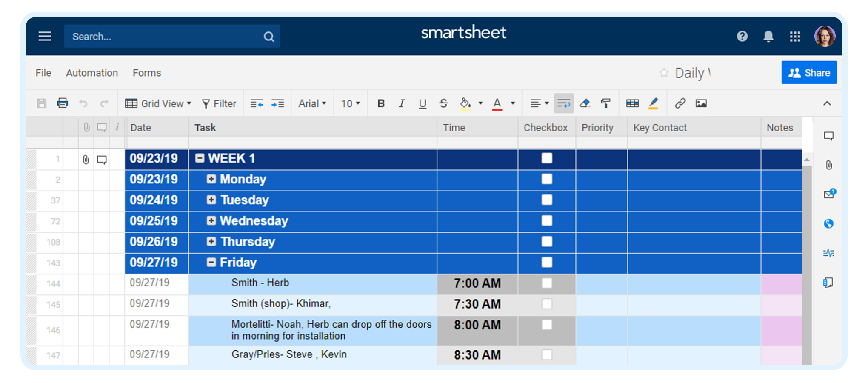Toggle underline formatting
Screen dimensions: 868x383
[x=422, y=103]
